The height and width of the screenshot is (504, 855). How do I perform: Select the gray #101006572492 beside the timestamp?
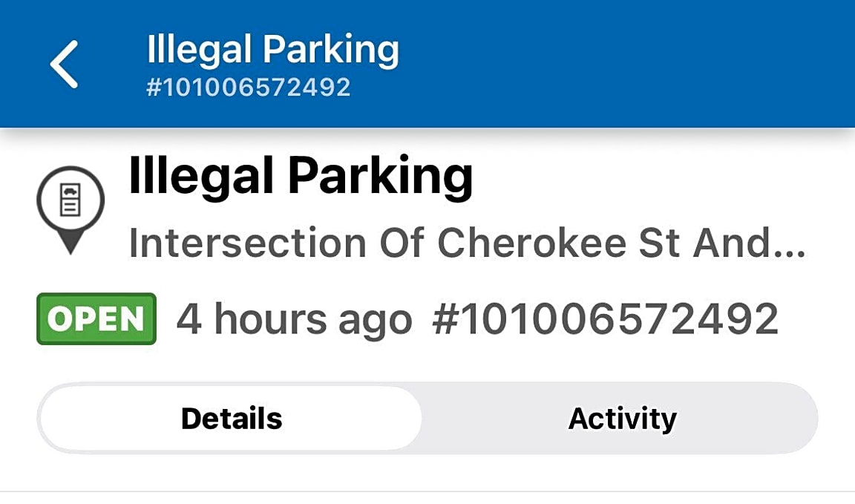click(605, 320)
